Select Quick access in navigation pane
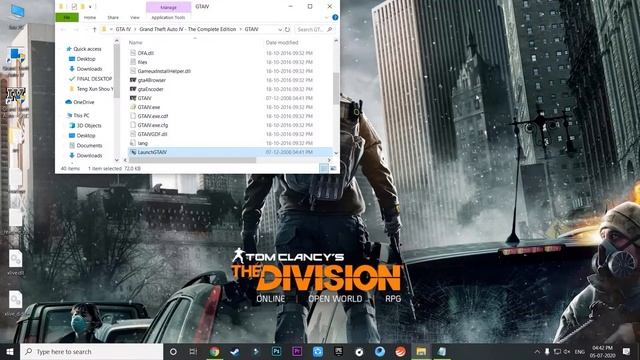Viewport: 640px width, 360px height. coord(87,49)
